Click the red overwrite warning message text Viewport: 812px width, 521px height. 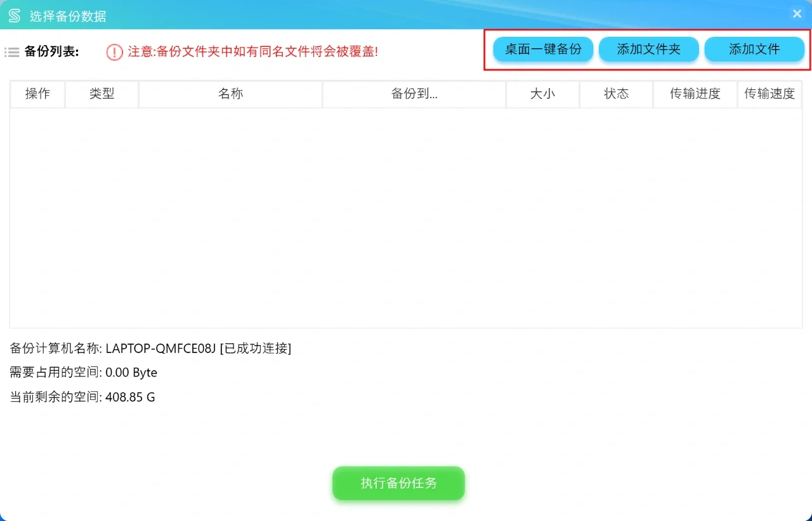tap(252, 52)
